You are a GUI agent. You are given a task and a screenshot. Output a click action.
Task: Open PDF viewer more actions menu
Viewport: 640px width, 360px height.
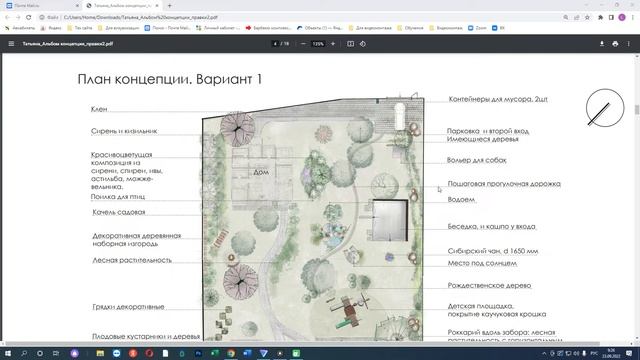[x=629, y=44]
